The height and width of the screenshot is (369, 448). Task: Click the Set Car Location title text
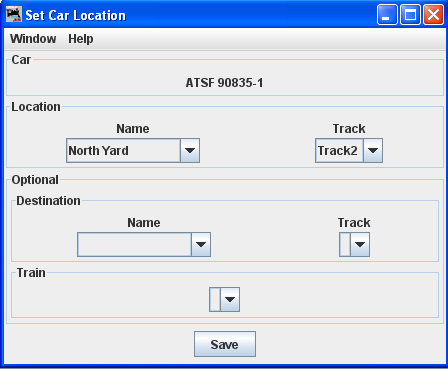tap(76, 15)
